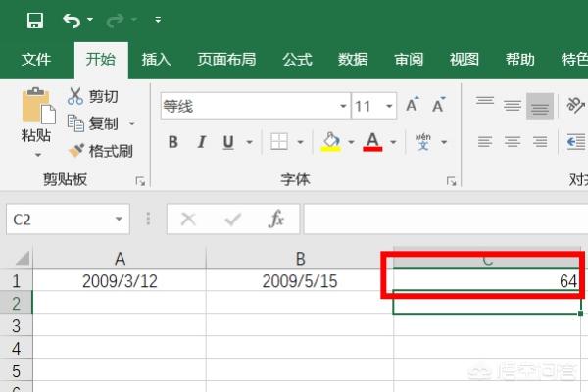Screen dimensions: 588x392
Task: Expand the Name Box dropdown arrow
Action: pyautogui.click(x=120, y=220)
